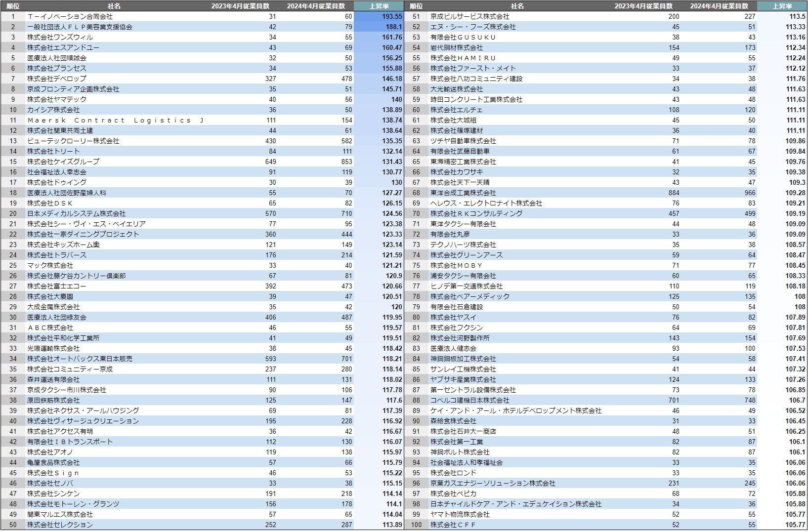
Task: Select the 188.1 growth rate cell
Action: point(394,27)
